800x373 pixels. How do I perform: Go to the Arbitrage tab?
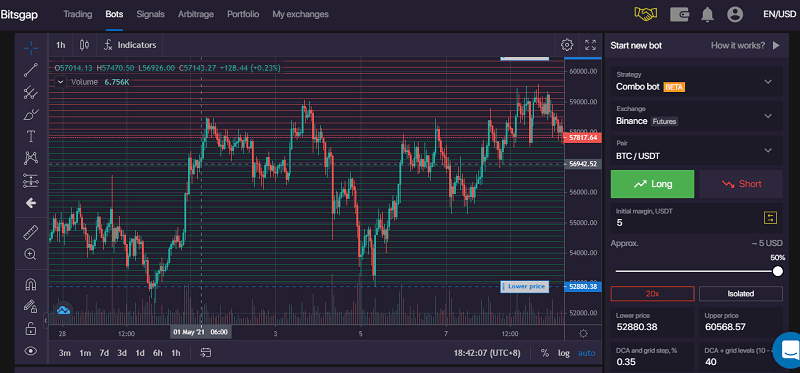(196, 14)
